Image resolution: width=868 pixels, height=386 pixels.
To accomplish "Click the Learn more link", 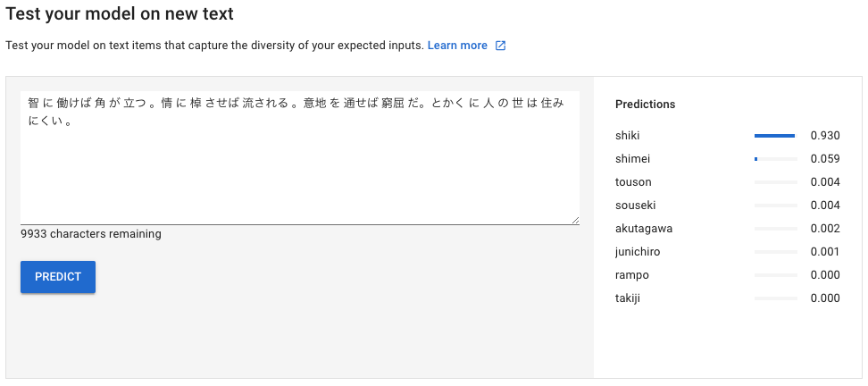I will pyautogui.click(x=457, y=46).
